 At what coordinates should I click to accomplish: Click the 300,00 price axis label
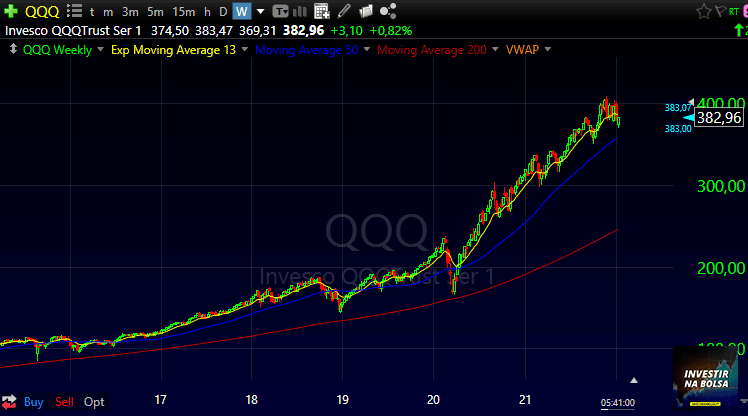coord(721,186)
